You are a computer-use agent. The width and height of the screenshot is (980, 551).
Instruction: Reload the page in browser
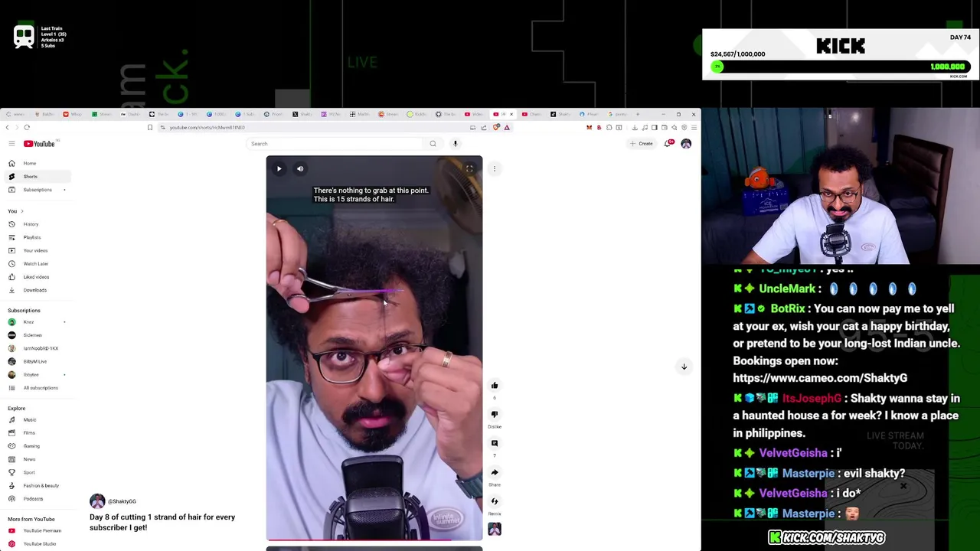point(27,127)
